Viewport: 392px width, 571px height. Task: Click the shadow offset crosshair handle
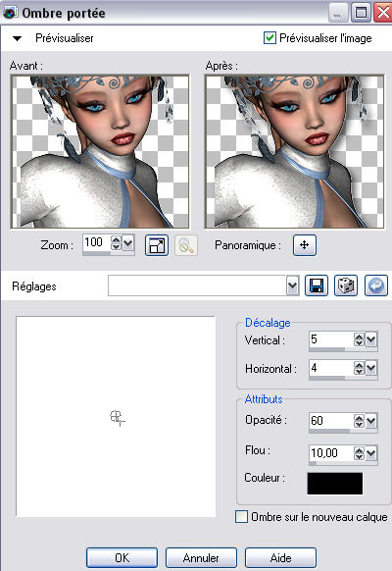[x=117, y=417]
